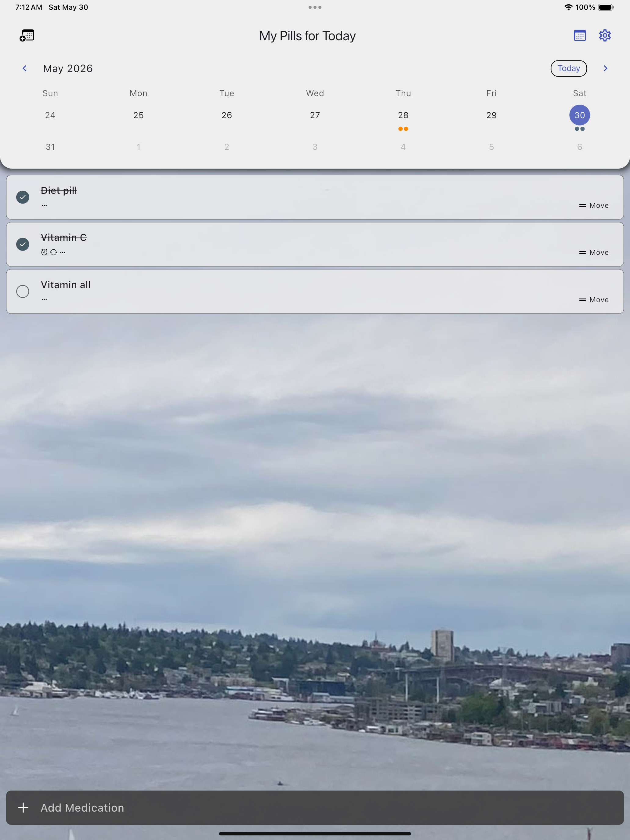Select highlighted Saturday 30

click(x=580, y=115)
